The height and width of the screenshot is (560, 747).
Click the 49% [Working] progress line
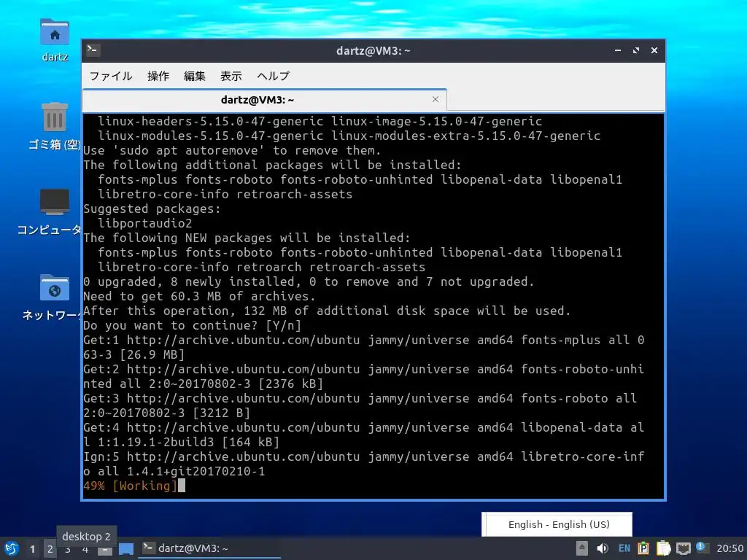coord(130,486)
